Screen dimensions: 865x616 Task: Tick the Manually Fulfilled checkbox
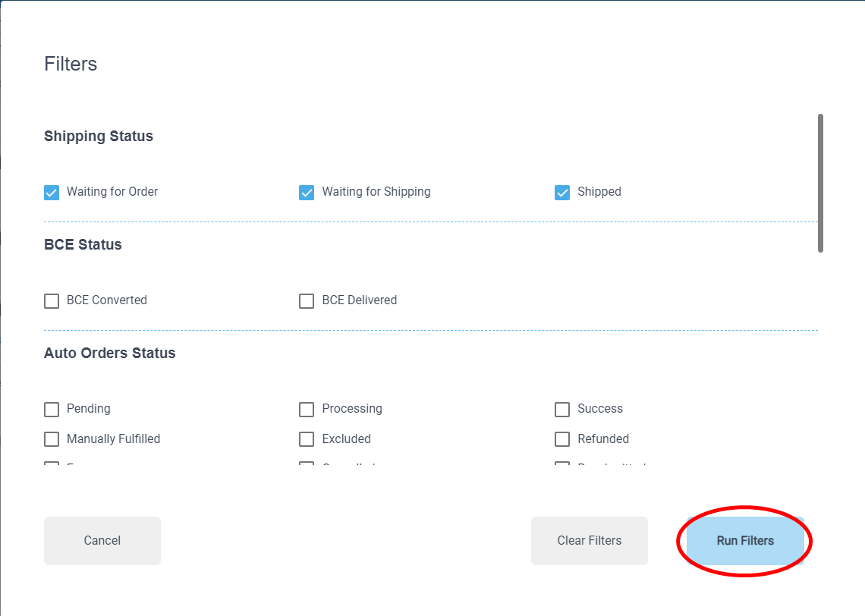coord(52,439)
